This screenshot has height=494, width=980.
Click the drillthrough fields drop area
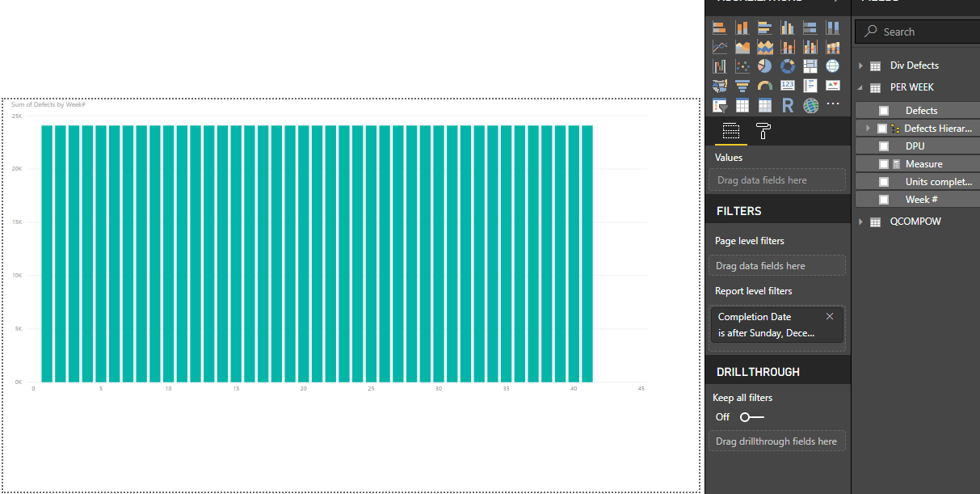tap(777, 441)
